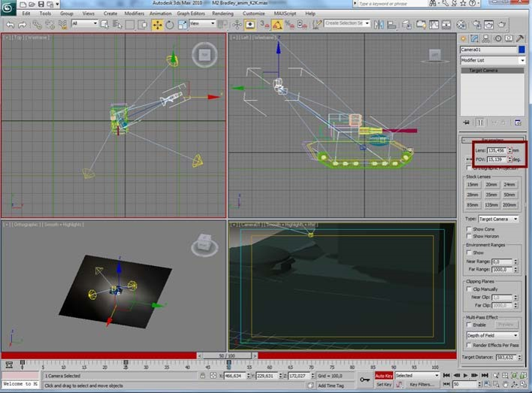532x393 pixels.
Task: Toggle Selection Lock padlock icon
Action: 203,376
